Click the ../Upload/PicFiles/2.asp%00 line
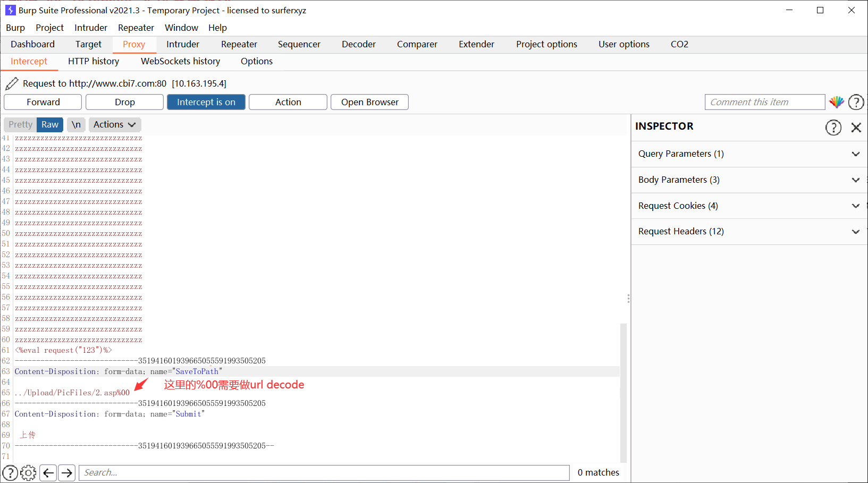This screenshot has height=483, width=868. pyautogui.click(x=72, y=393)
